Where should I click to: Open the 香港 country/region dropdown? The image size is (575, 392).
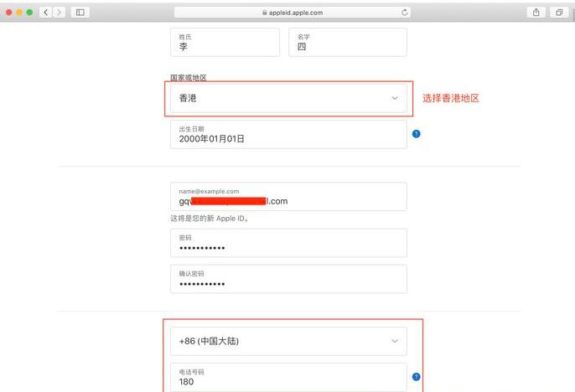click(x=288, y=98)
